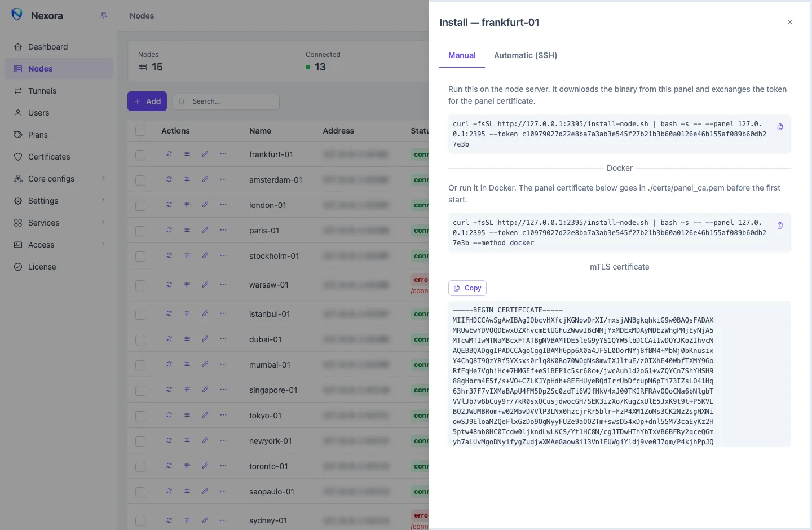The width and height of the screenshot is (812, 530).
Task: Go to Users in sidebar
Action: 59,113
